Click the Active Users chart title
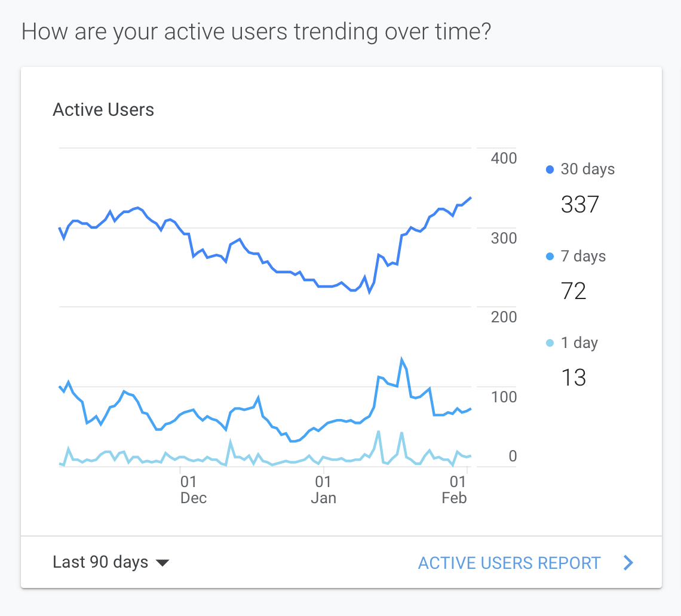Screen dimensions: 681x616 103,110
